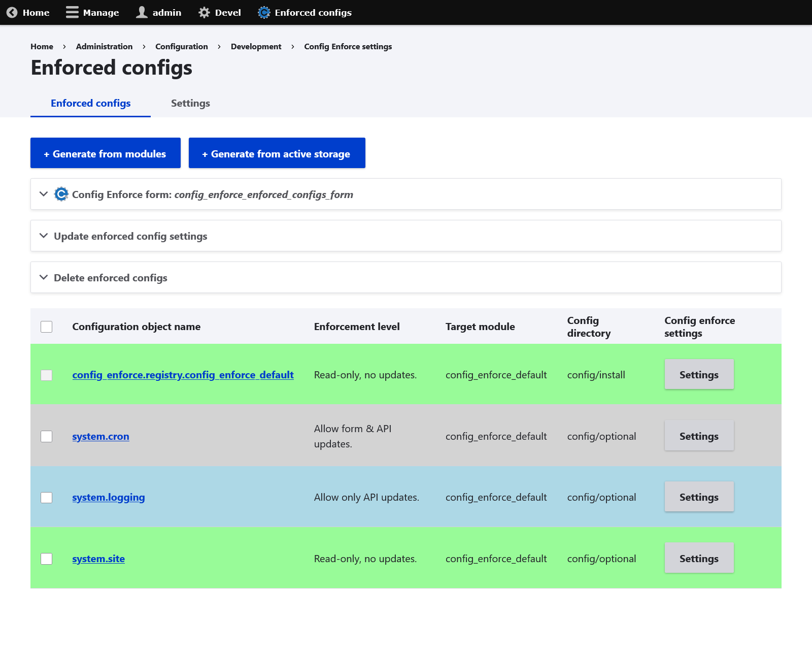The height and width of the screenshot is (650, 812).
Task: Click Settings button for system.cron row
Action: click(x=699, y=435)
